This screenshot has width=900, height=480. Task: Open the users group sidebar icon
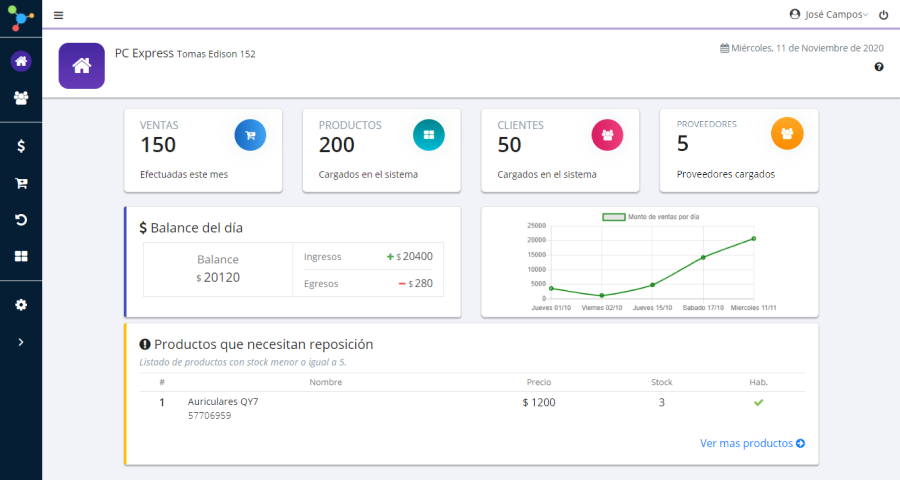[x=21, y=98]
